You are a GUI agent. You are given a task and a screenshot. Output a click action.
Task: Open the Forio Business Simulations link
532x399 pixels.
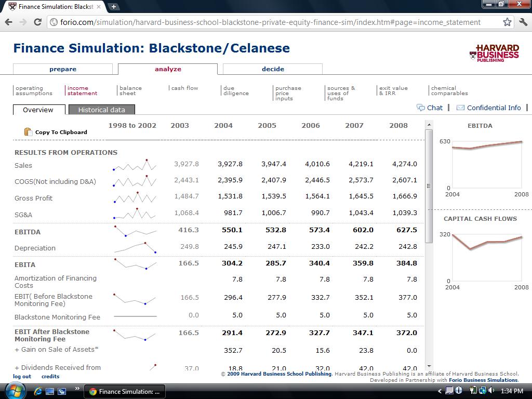pyautogui.click(x=483, y=380)
